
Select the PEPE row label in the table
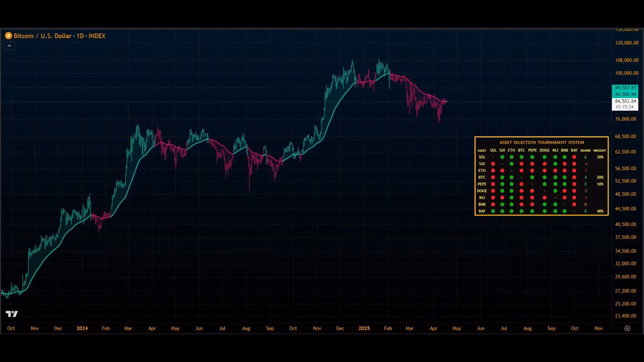(482, 184)
